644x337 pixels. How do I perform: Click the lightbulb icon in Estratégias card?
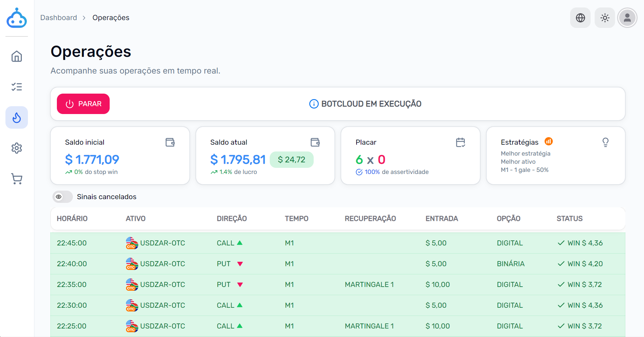pos(605,142)
